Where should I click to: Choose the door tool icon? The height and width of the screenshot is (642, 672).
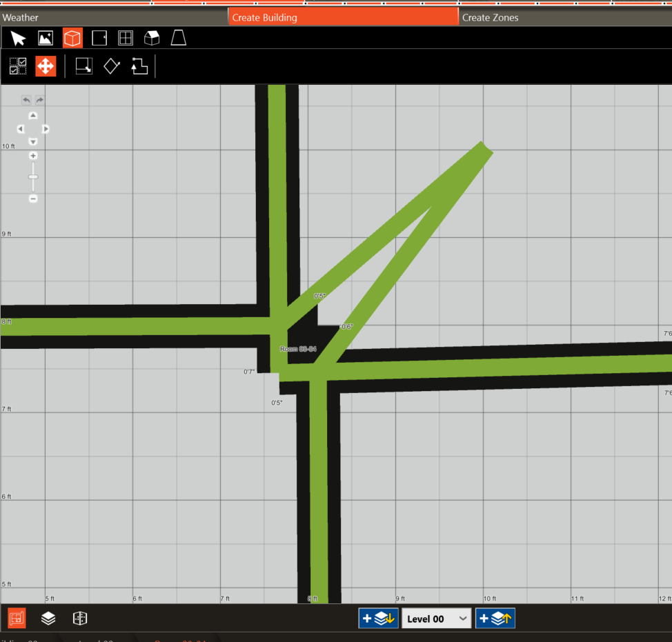tap(99, 38)
